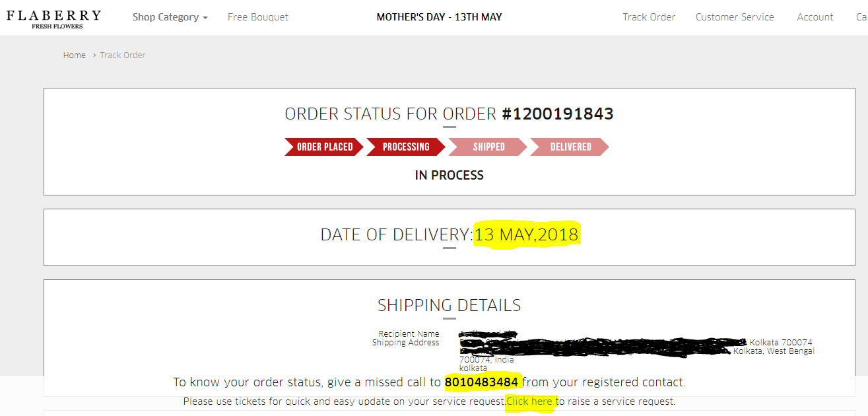
Task: Open the Free Bouquet page
Action: click(x=257, y=17)
